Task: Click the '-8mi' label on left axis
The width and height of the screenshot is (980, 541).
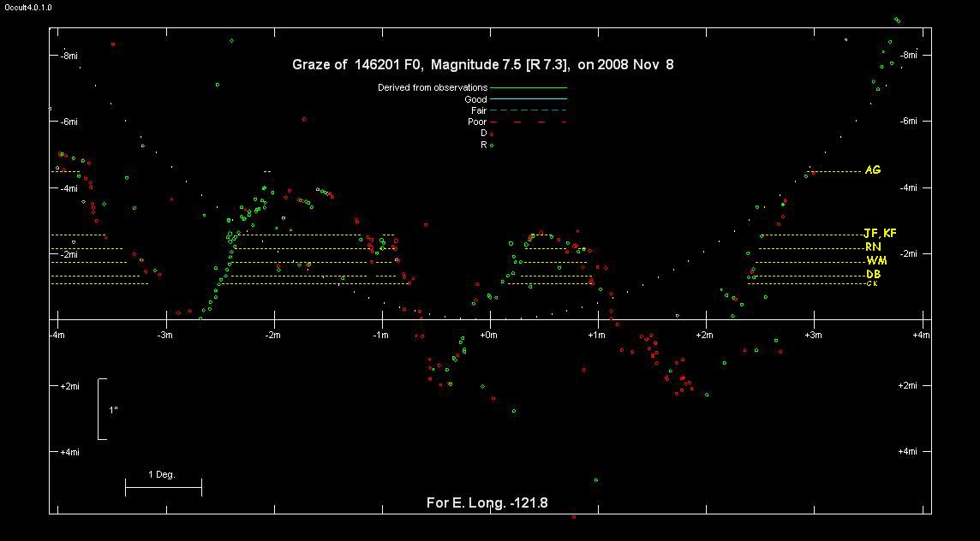Action: (69, 56)
